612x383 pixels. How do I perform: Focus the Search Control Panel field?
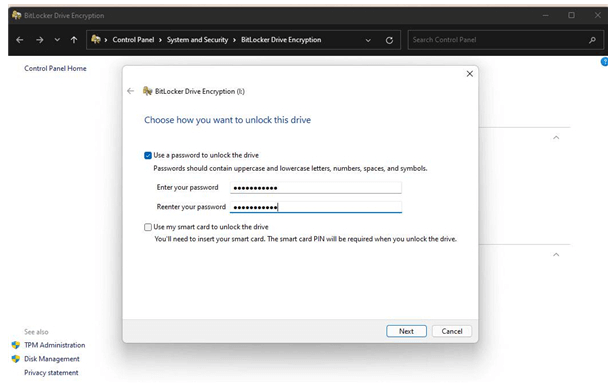pos(507,40)
